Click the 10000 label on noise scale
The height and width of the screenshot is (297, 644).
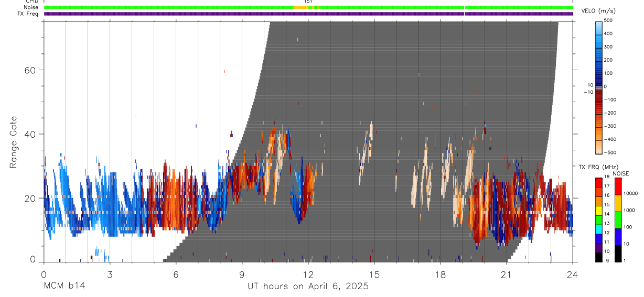[631, 193]
